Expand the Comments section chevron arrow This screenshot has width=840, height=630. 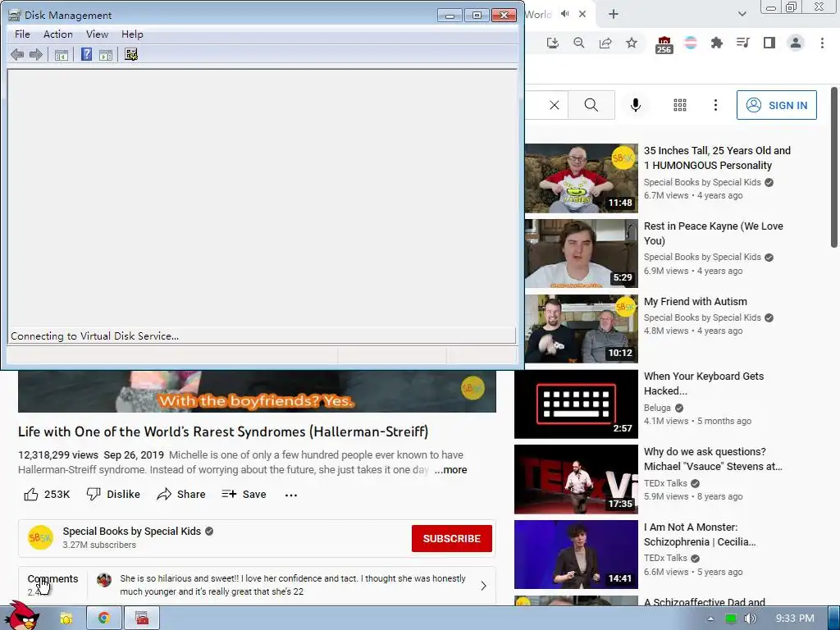coord(483,586)
